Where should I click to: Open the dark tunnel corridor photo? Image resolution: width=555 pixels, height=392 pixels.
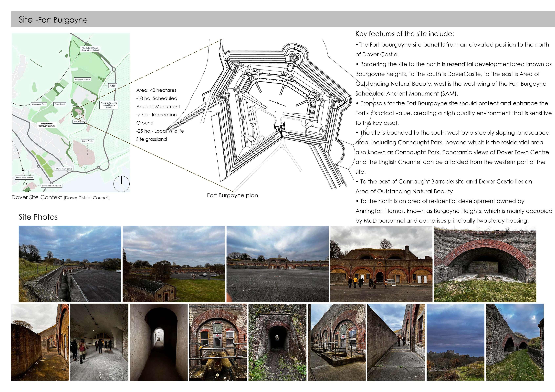click(159, 342)
